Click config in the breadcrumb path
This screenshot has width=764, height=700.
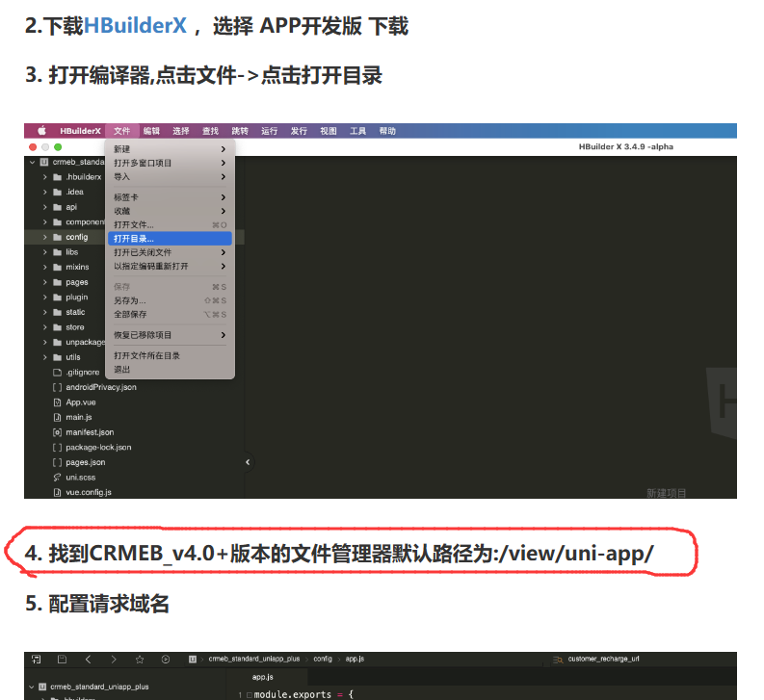[323, 659]
